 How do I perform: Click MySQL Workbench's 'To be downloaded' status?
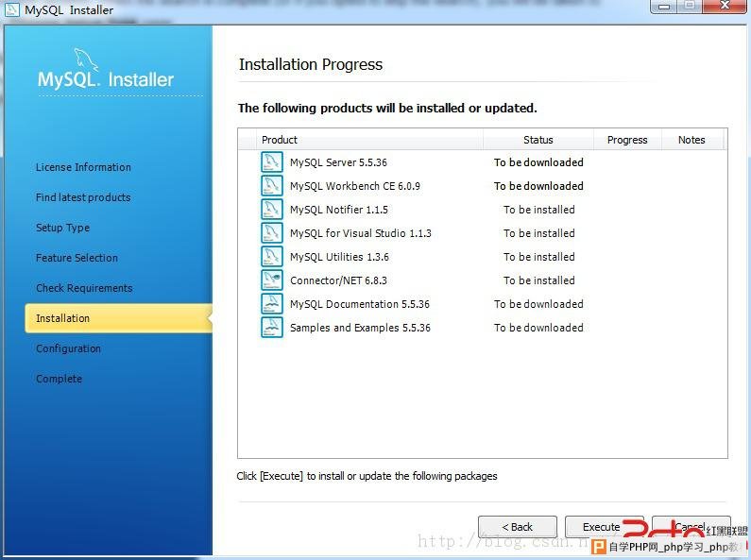[x=538, y=186]
